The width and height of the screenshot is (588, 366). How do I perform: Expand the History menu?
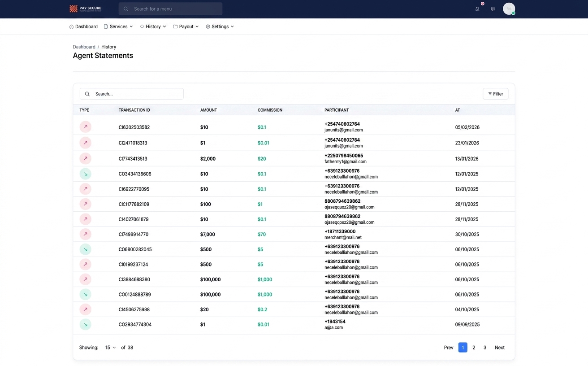pyautogui.click(x=153, y=26)
